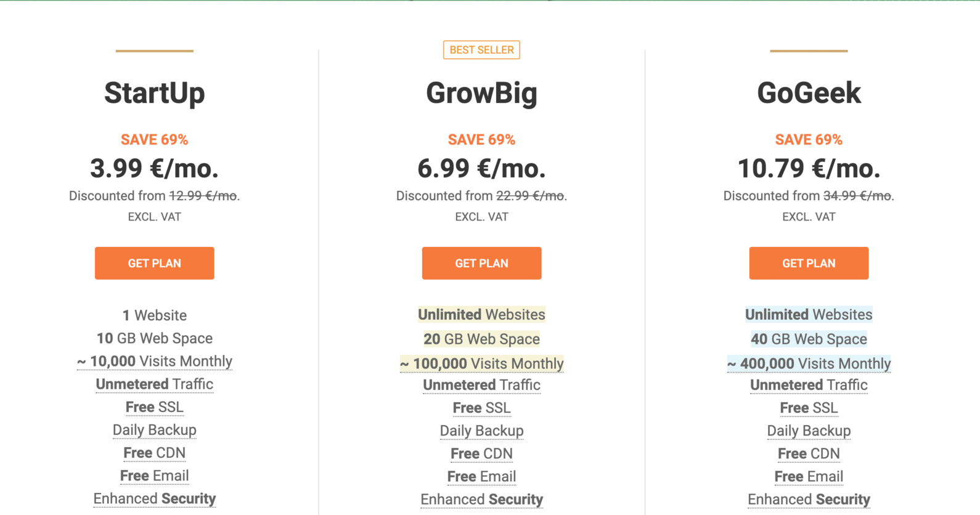Select the StartUp plan heading
The height and width of the screenshot is (515, 980).
154,93
